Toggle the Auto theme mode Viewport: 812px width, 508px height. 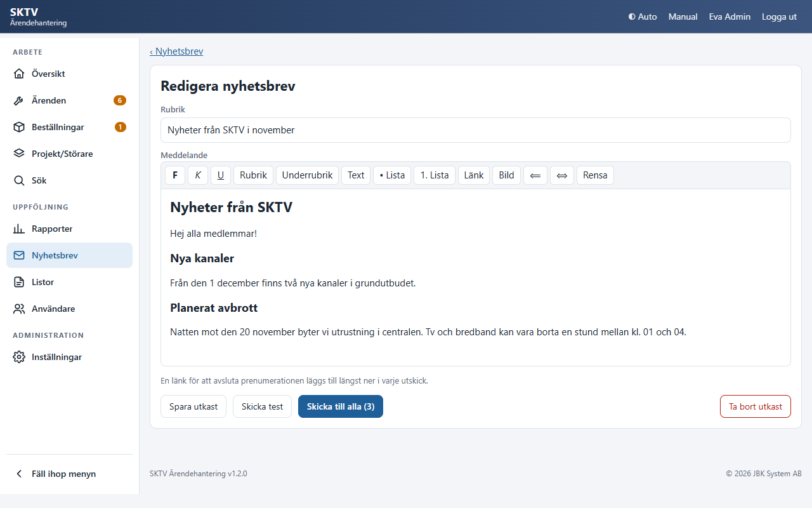(643, 17)
